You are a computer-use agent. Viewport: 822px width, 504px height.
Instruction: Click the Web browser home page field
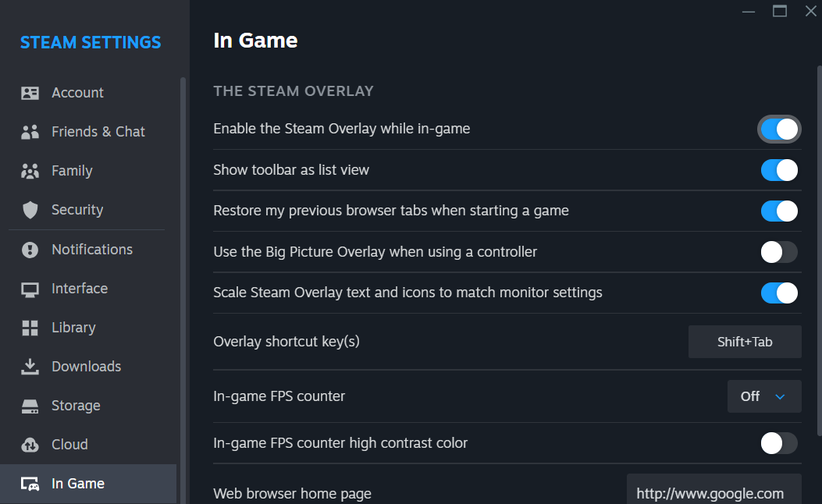713,493
